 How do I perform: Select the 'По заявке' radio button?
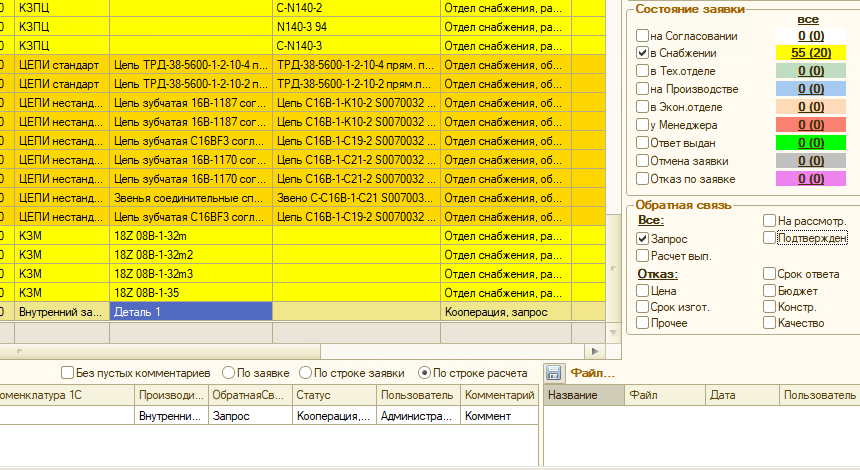(x=228, y=373)
